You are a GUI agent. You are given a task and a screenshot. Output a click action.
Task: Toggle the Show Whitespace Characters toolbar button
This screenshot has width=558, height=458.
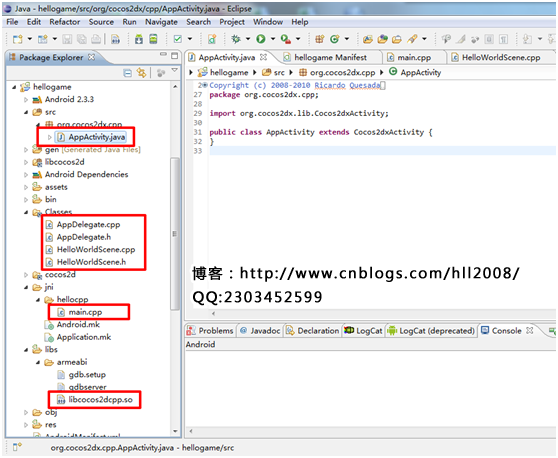(x=503, y=39)
